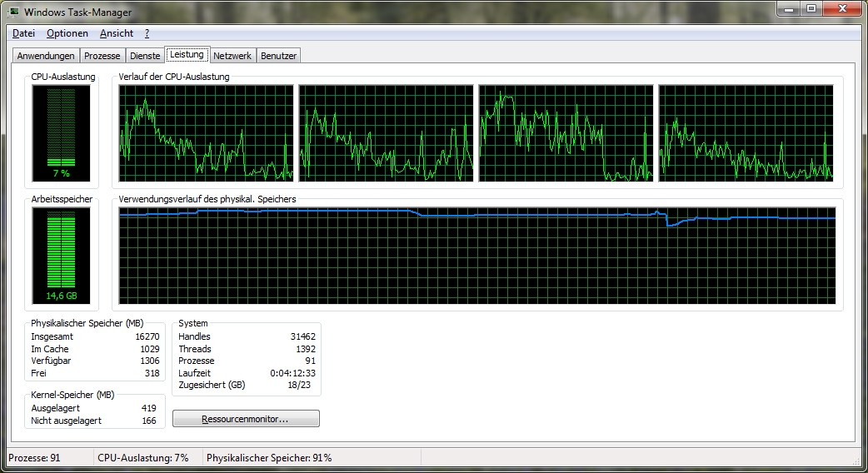Click status bar text Prozesse: 91

click(34, 458)
